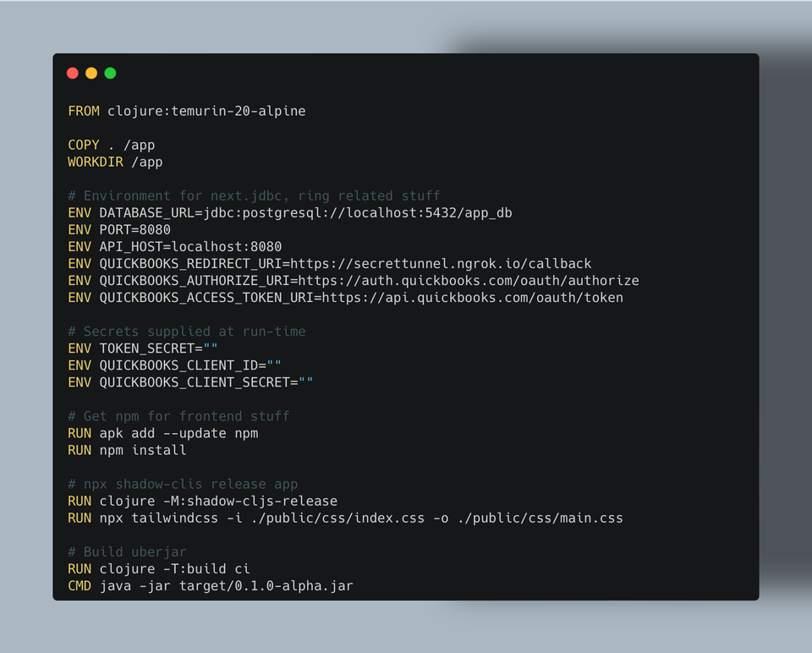The width and height of the screenshot is (812, 653).
Task: Click the red close traffic light
Action: tap(73, 73)
